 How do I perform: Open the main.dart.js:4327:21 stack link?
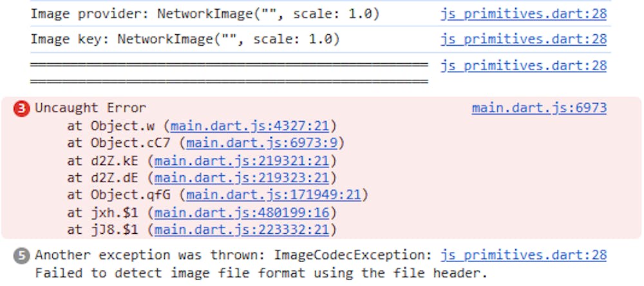[x=251, y=126]
